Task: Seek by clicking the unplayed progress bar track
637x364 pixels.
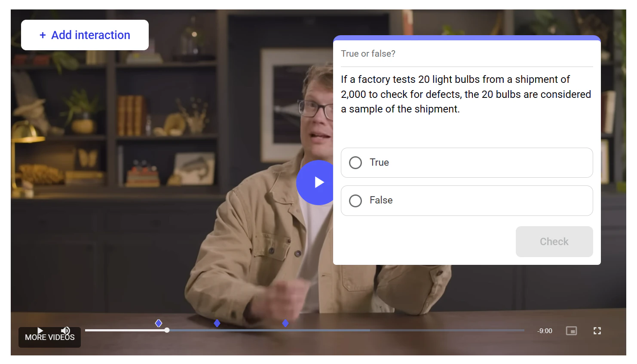Action: (447, 330)
